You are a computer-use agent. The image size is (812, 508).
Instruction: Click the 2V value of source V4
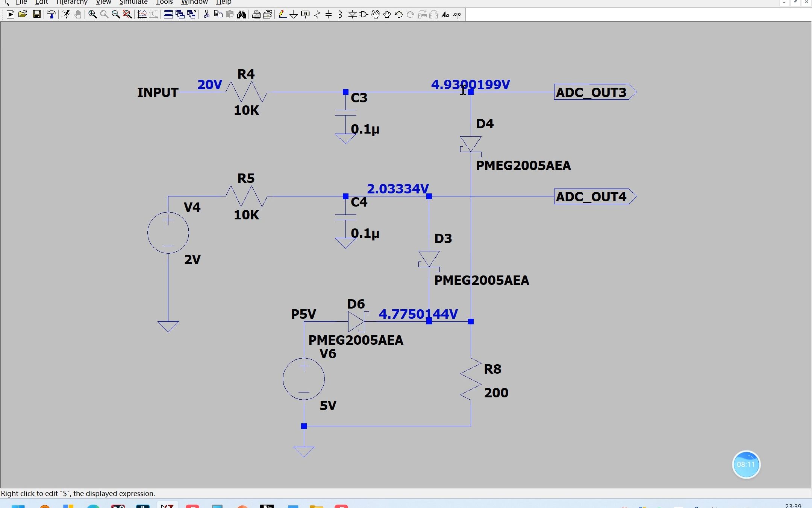(192, 260)
